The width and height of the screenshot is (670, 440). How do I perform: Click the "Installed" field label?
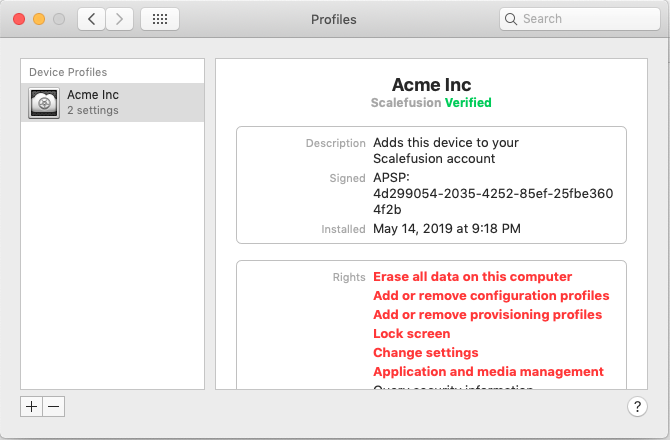coord(343,229)
